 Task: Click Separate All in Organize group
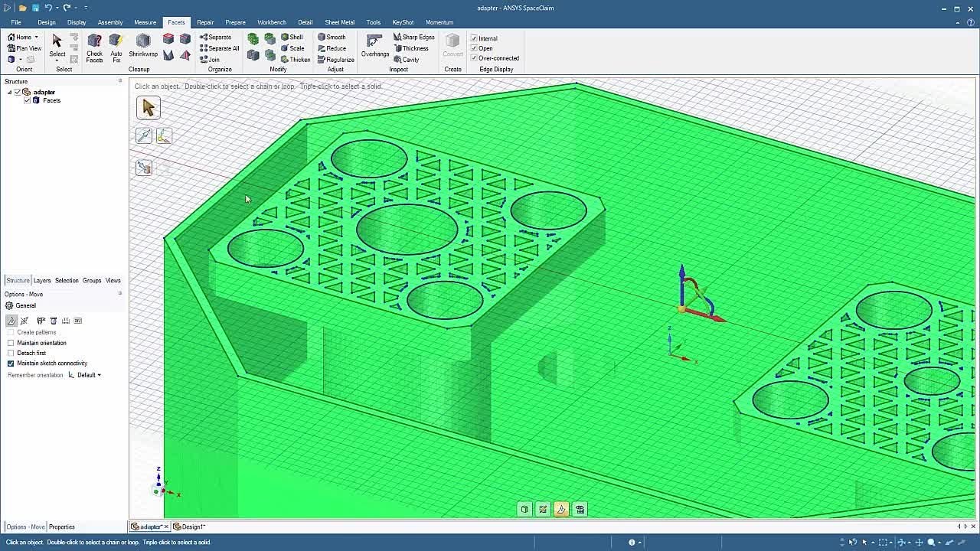pos(219,48)
